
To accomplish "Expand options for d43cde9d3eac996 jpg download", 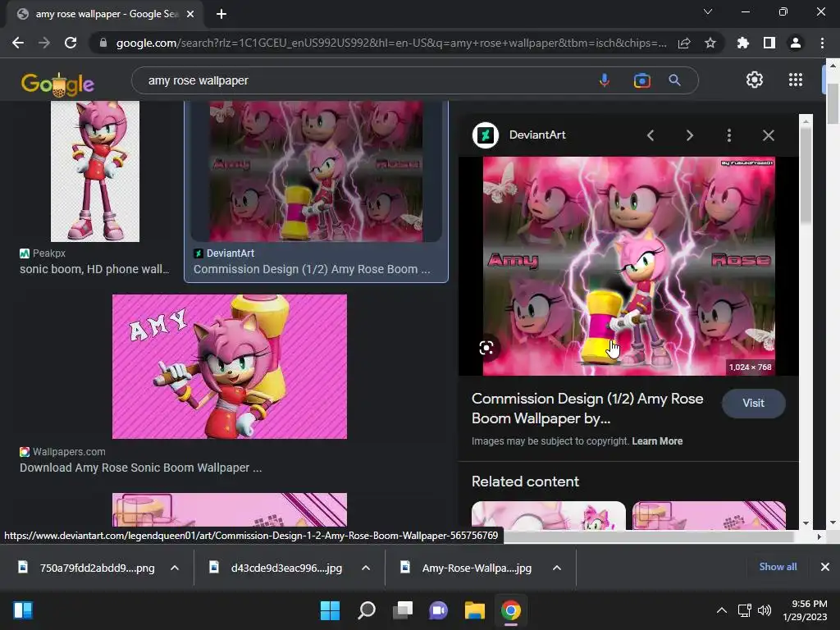I will pyautogui.click(x=366, y=568).
